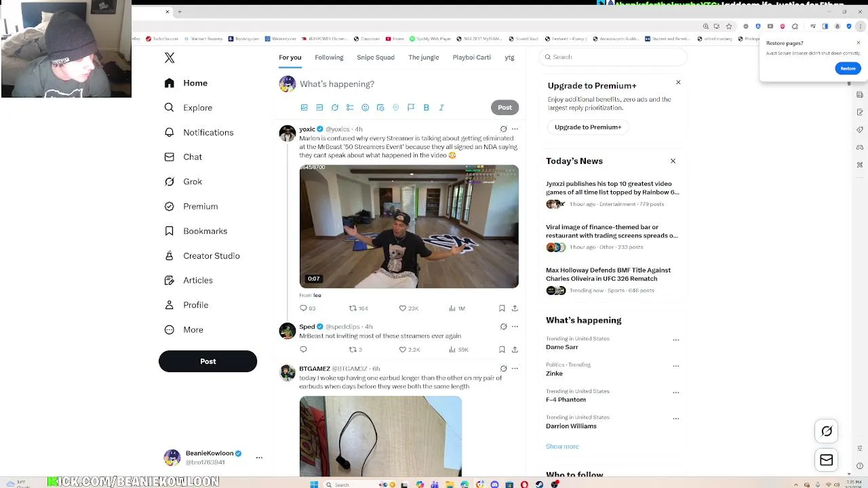Open options for F-4 Phantom trend

click(675, 392)
